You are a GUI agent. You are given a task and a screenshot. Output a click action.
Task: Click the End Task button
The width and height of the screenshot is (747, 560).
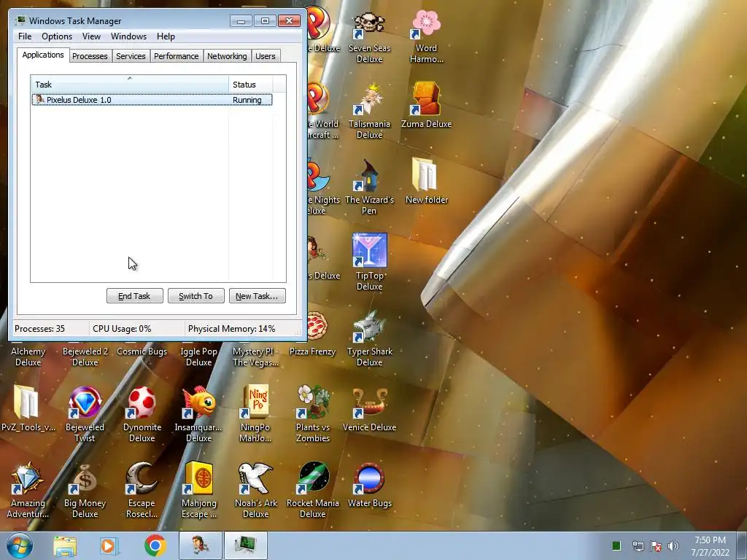click(x=134, y=296)
